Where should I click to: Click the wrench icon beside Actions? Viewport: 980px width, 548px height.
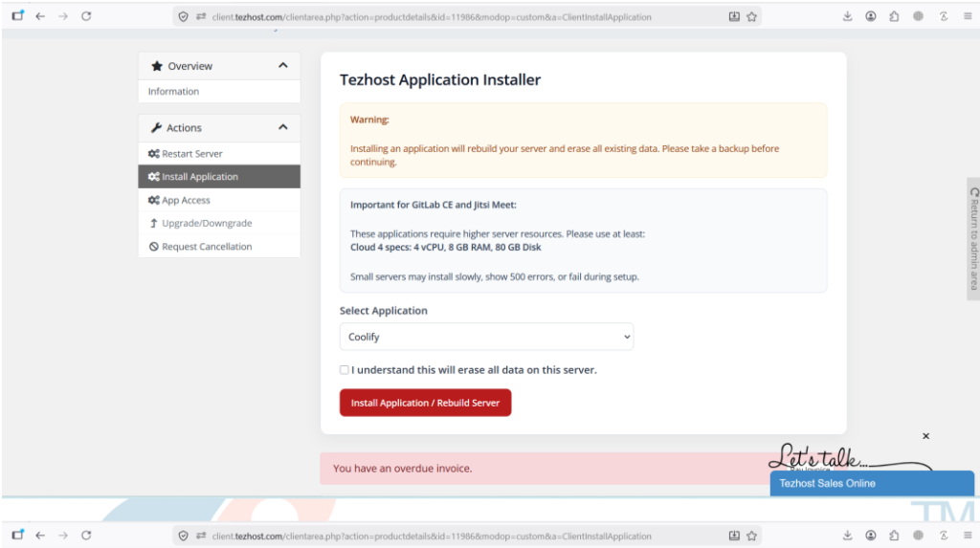click(156, 127)
